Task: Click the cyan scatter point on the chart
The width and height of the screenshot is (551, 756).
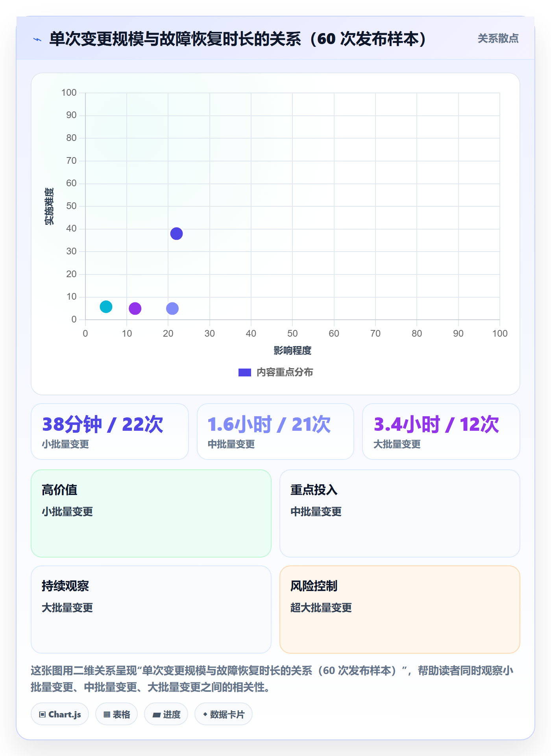Action: pos(106,307)
